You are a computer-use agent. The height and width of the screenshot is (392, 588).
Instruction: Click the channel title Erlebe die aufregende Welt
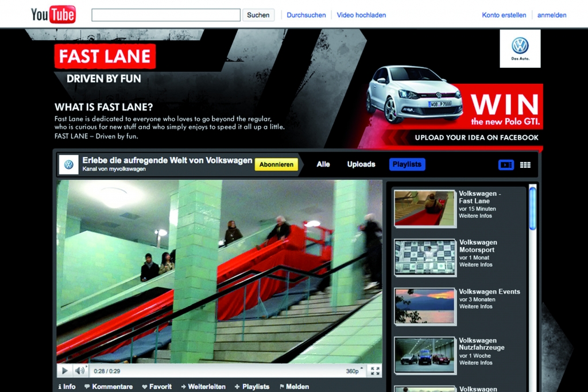pyautogui.click(x=167, y=160)
